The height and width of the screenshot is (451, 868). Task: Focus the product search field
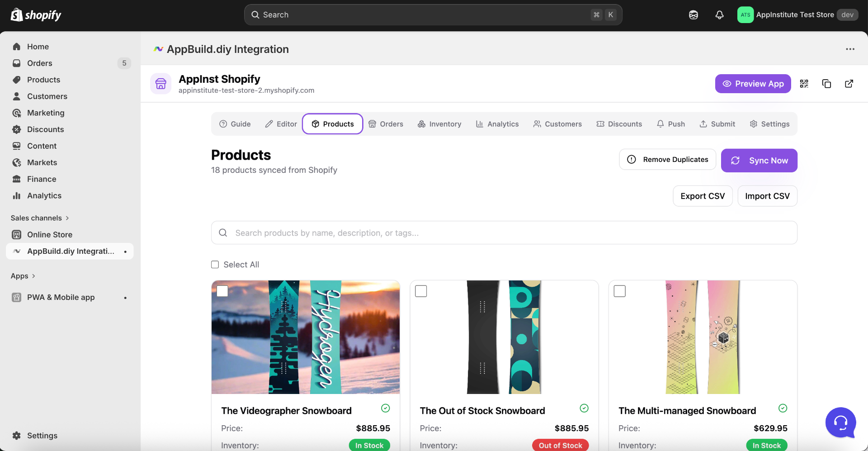504,233
